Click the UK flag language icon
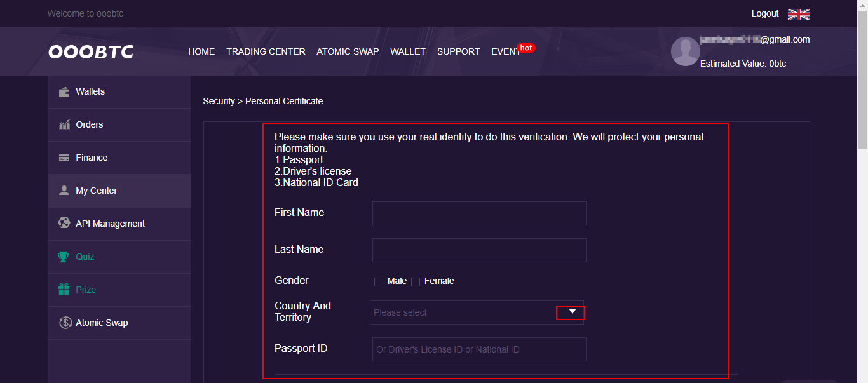 tap(799, 14)
